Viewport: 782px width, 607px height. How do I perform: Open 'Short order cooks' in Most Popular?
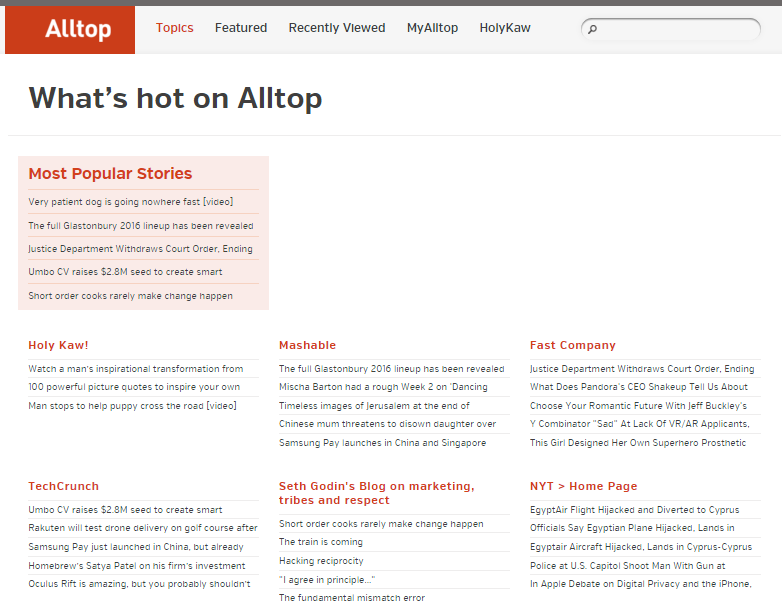click(130, 296)
